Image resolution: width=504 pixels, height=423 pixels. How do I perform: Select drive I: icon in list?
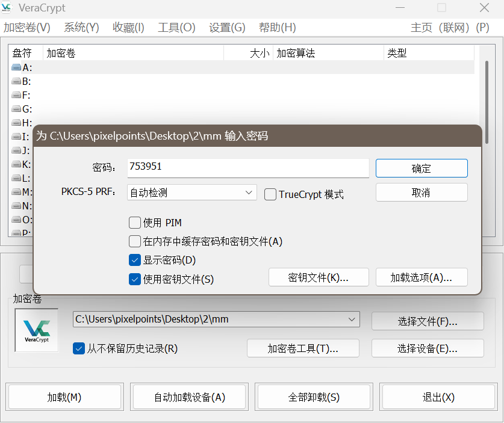point(16,137)
